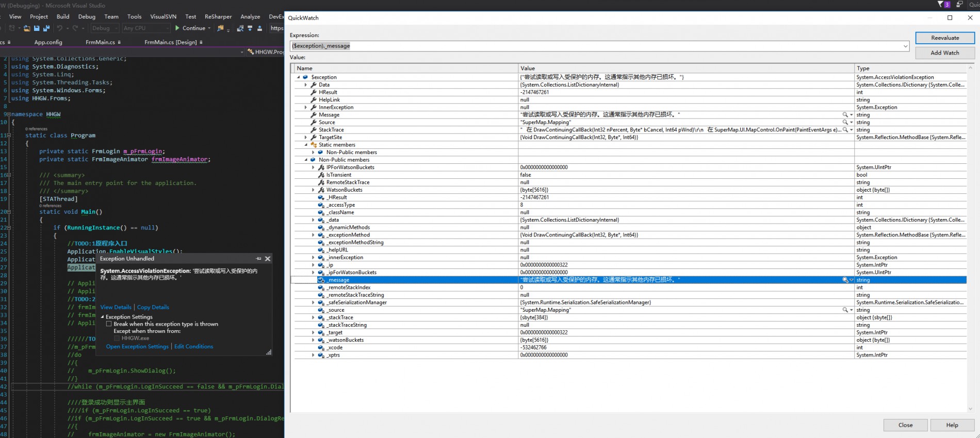Image resolution: width=980 pixels, height=438 pixels.
Task: Click the HResult property wrench icon
Action: (313, 92)
